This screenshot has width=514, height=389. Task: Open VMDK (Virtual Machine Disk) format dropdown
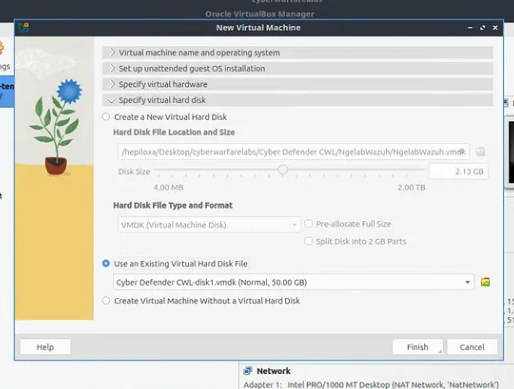tap(209, 225)
